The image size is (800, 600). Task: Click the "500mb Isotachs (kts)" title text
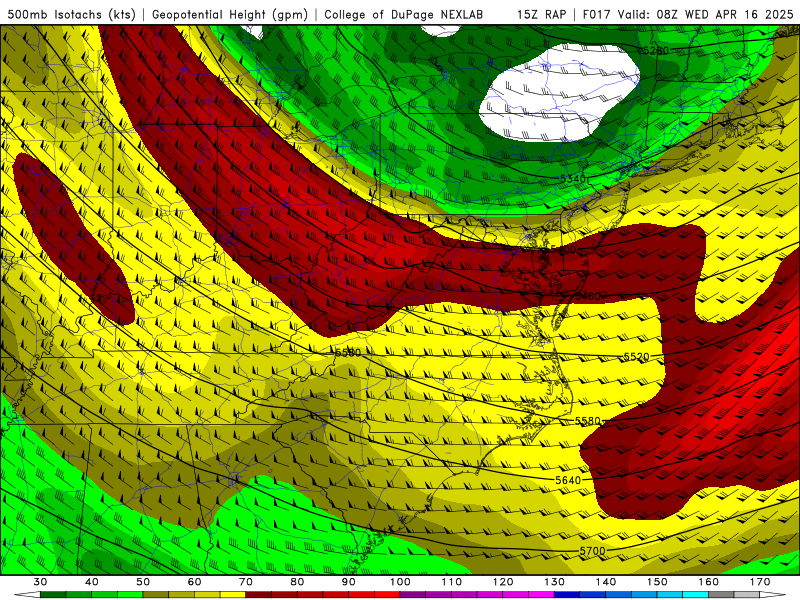pyautogui.click(x=71, y=15)
